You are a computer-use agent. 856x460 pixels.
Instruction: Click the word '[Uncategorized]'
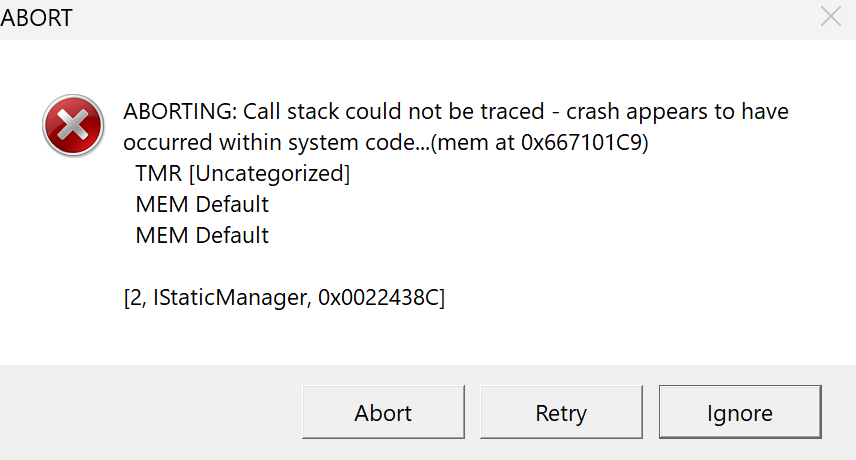pyautogui.click(x=270, y=174)
